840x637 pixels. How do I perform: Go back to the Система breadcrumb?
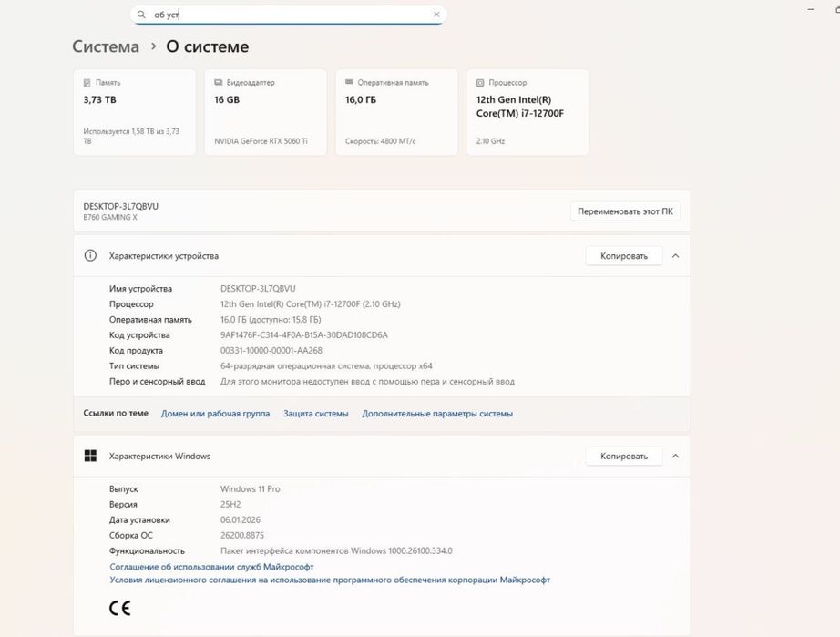(x=106, y=46)
